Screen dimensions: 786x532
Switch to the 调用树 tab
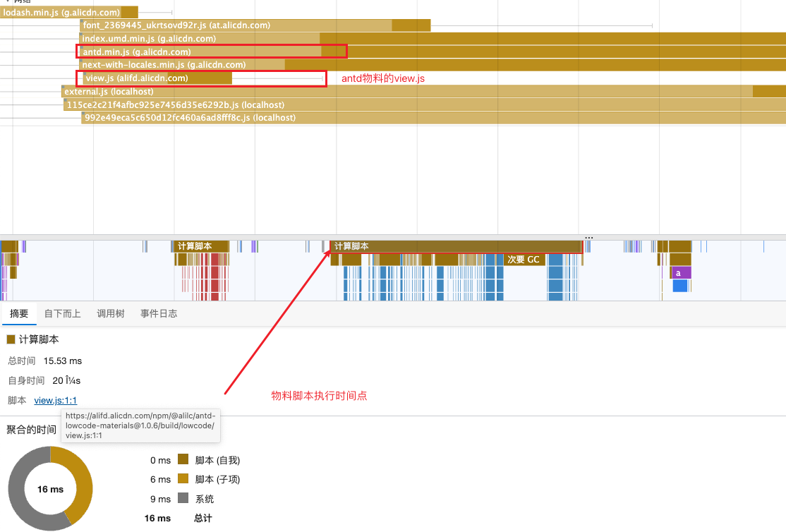click(110, 313)
